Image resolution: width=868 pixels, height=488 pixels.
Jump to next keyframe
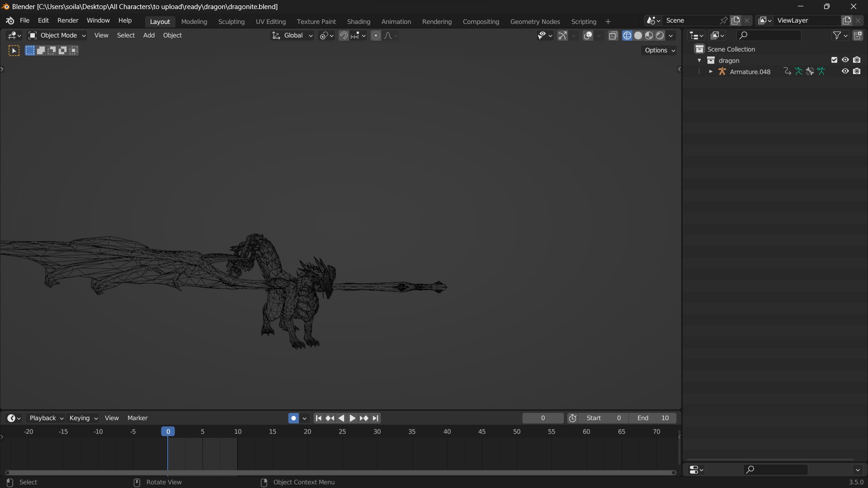[364, 418]
